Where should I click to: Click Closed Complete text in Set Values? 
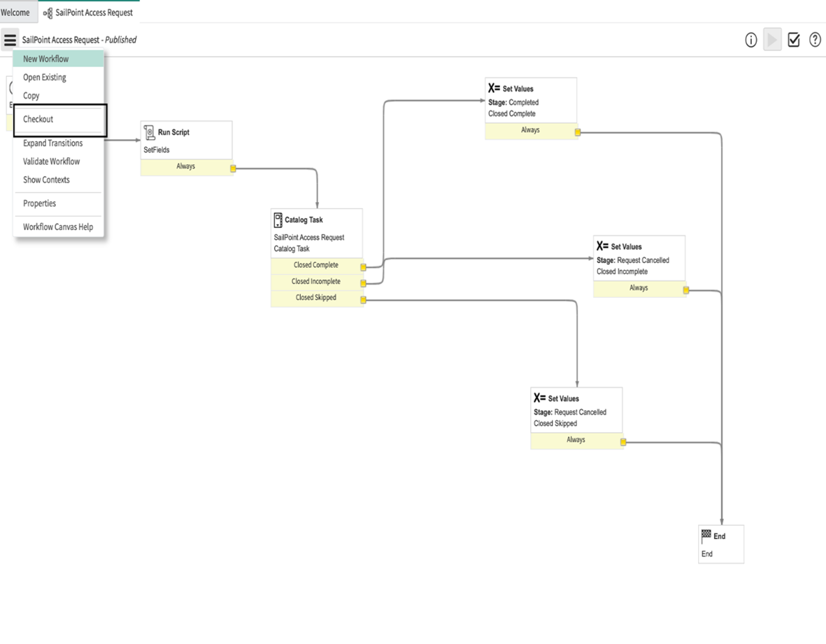(x=511, y=114)
